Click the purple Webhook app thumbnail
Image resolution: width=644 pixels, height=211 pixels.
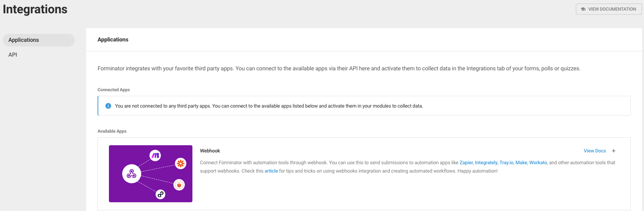(x=151, y=174)
